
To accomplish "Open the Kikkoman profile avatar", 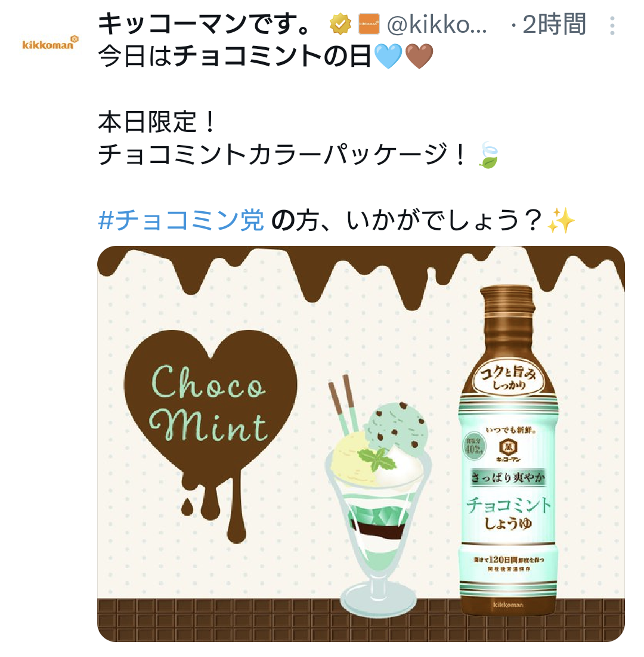I will coord(50,43).
